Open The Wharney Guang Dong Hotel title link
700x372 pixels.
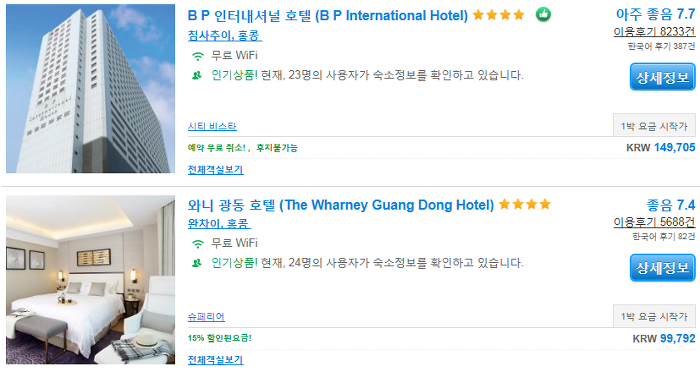click(341, 205)
